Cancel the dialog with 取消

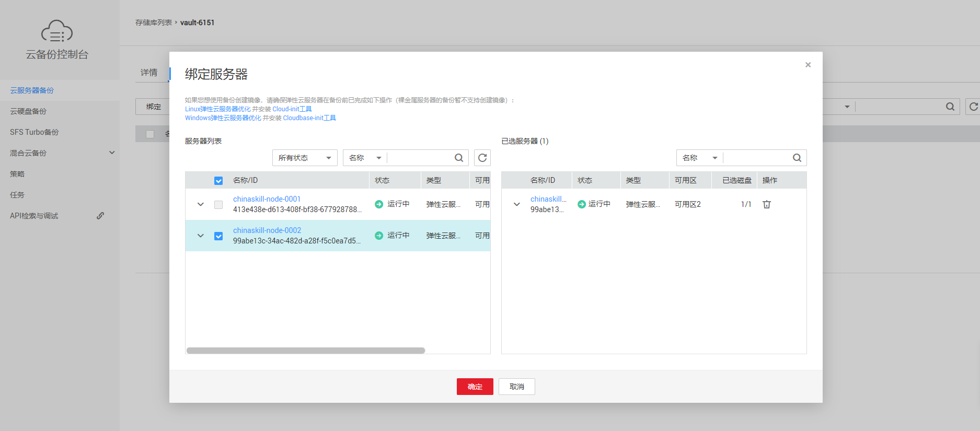click(x=517, y=387)
